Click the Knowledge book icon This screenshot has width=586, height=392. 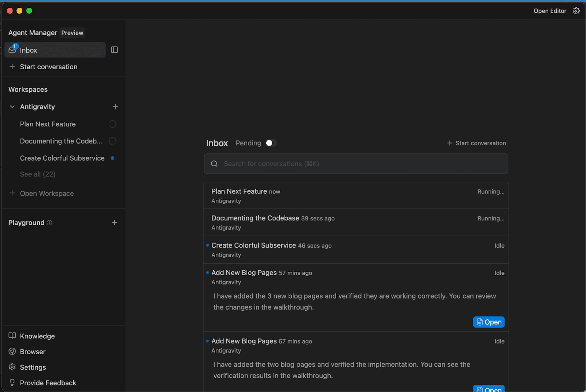tap(12, 336)
